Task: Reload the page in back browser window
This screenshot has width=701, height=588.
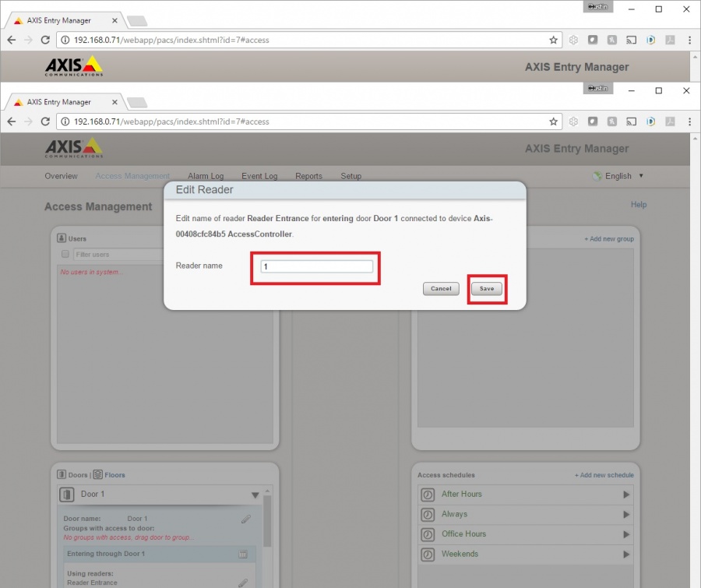Action: click(45, 40)
